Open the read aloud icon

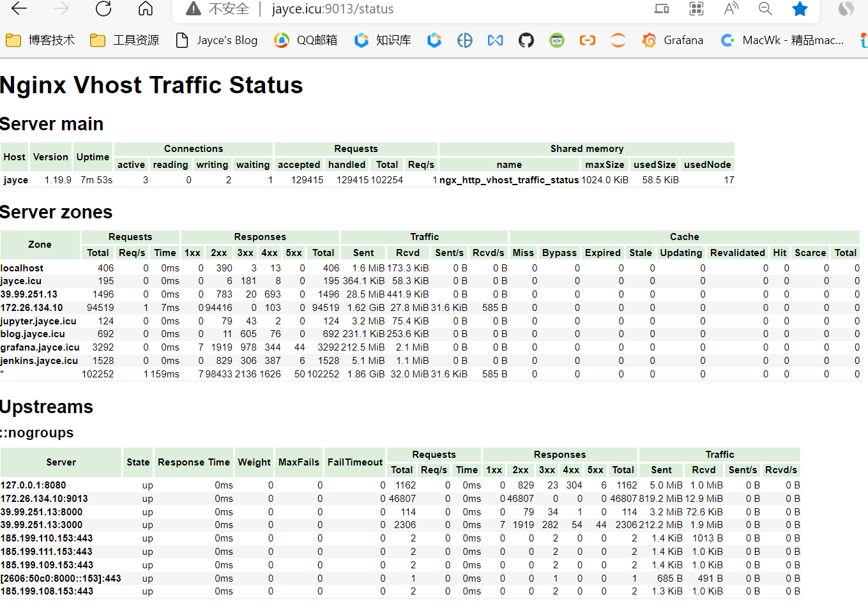731,9
